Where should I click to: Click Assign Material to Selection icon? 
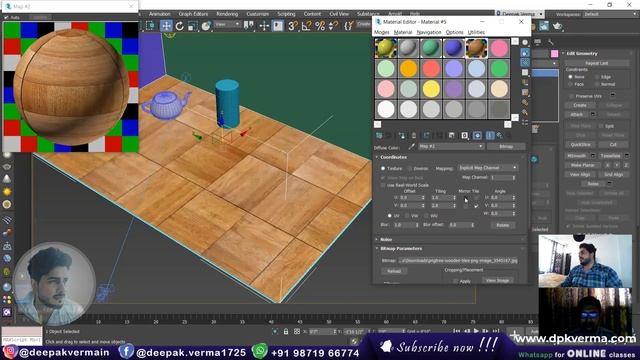click(x=402, y=136)
